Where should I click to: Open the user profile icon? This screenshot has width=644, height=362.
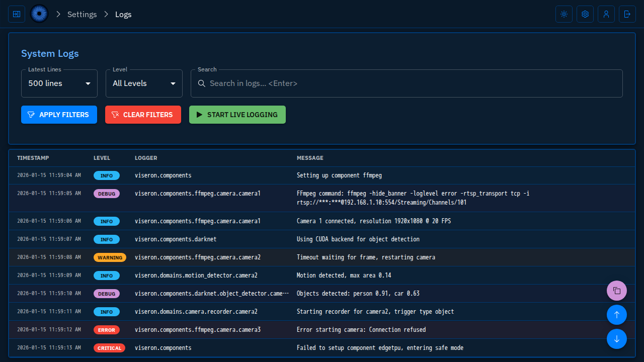coord(606,14)
